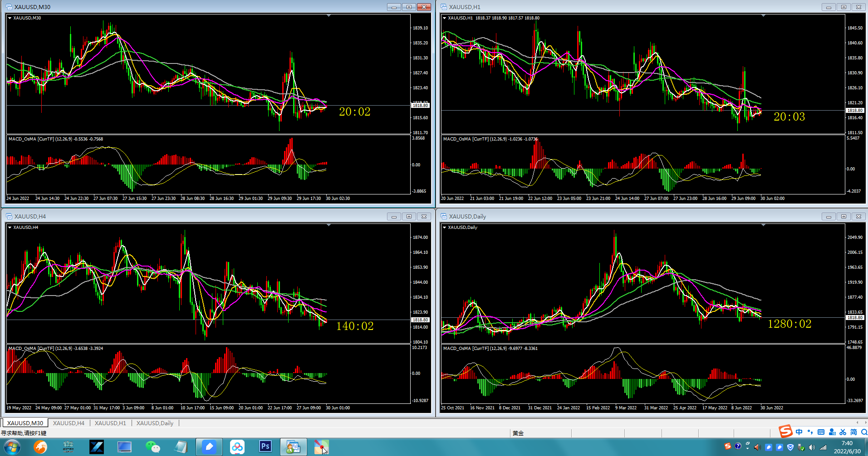Expand the XAUUSD,H4 chart label dropdown triangle

pyautogui.click(x=10, y=228)
